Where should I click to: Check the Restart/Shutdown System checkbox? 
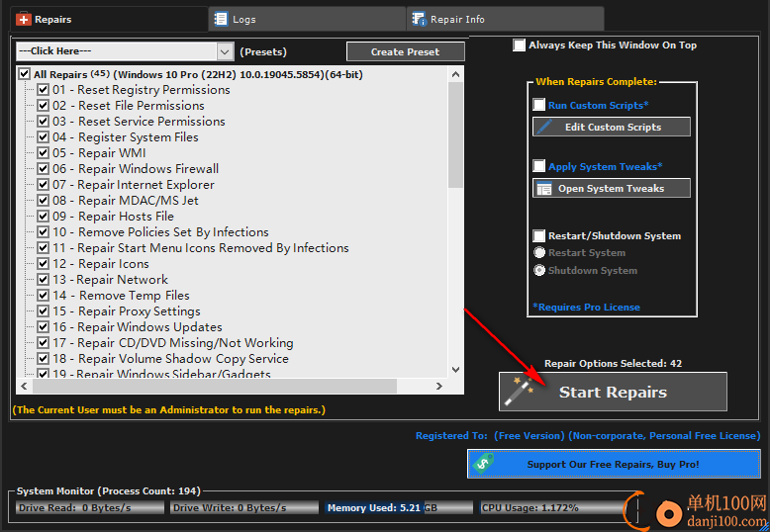[539, 235]
